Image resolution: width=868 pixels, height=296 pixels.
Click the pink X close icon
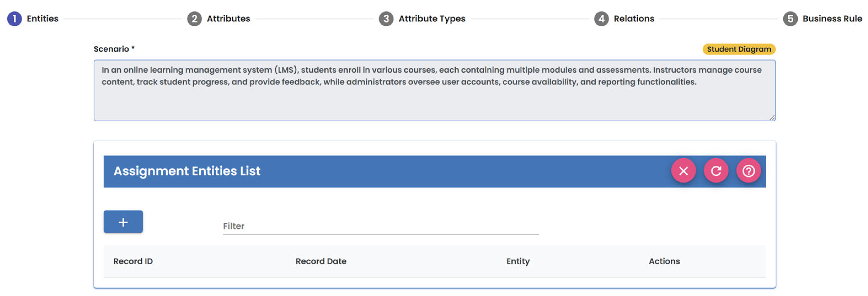pos(683,171)
